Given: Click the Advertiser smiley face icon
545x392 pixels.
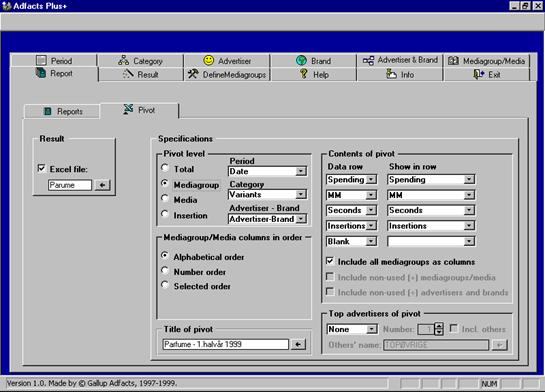Looking at the screenshot, I should 209,60.
